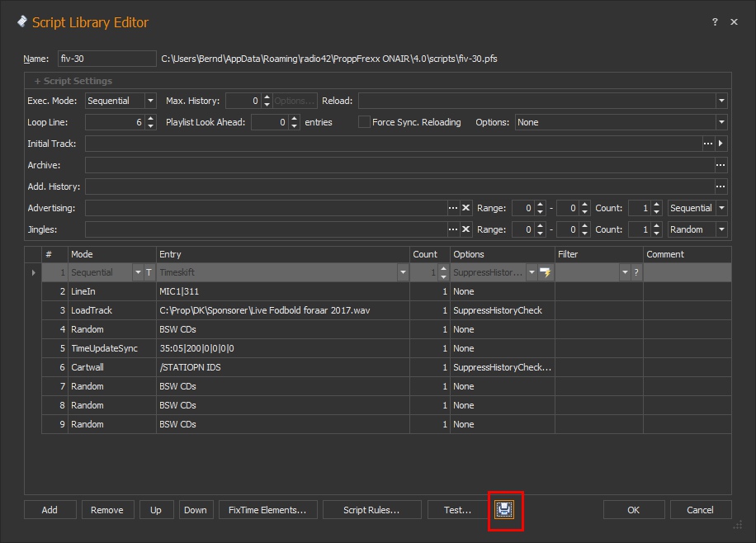Confirm with the OK button
The height and width of the screenshot is (543, 756).
click(x=634, y=510)
